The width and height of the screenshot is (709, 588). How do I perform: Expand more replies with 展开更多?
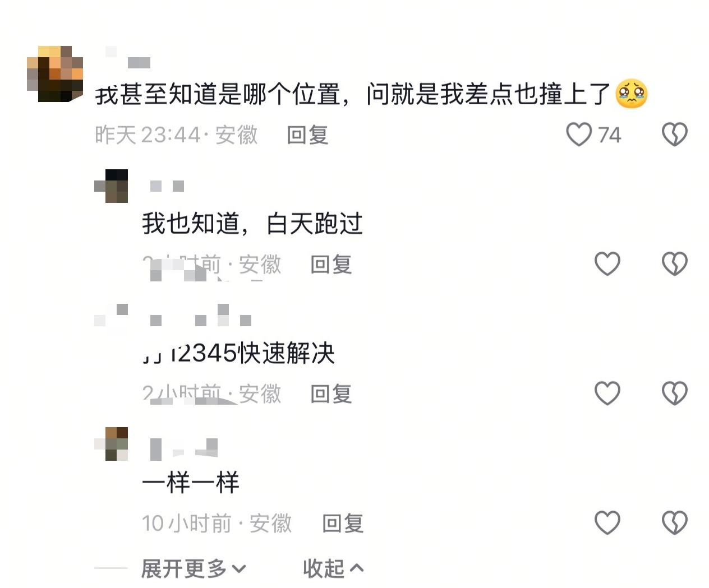tap(194, 568)
